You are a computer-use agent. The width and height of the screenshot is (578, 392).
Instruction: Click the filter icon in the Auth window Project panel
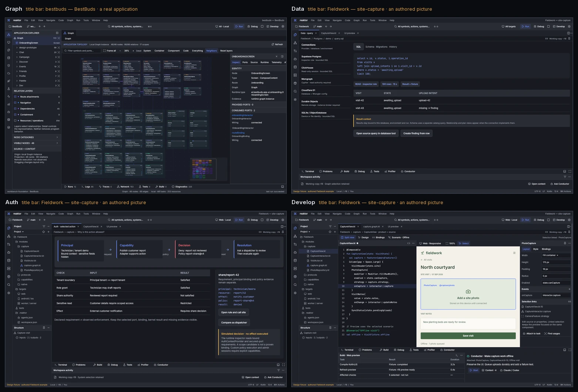[44, 226]
